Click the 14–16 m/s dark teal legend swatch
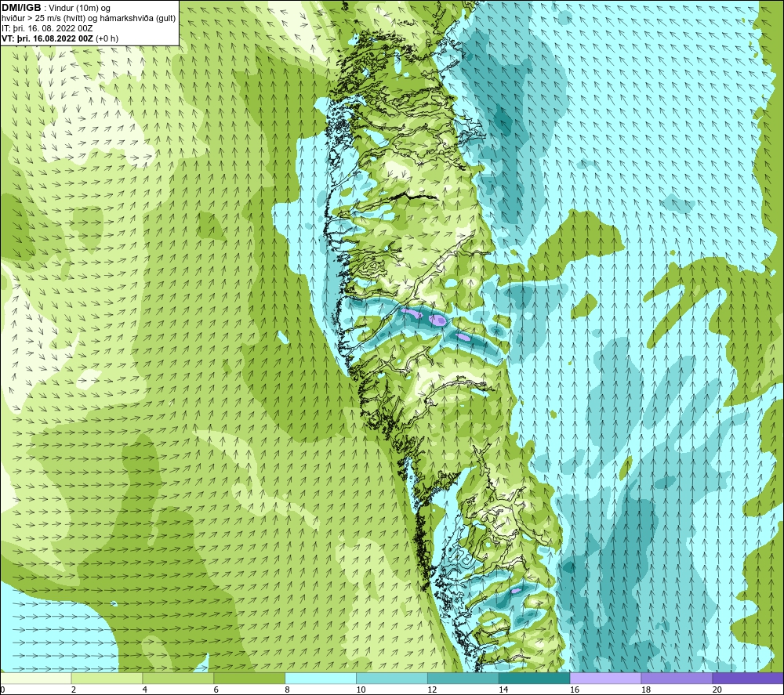 pos(535,678)
